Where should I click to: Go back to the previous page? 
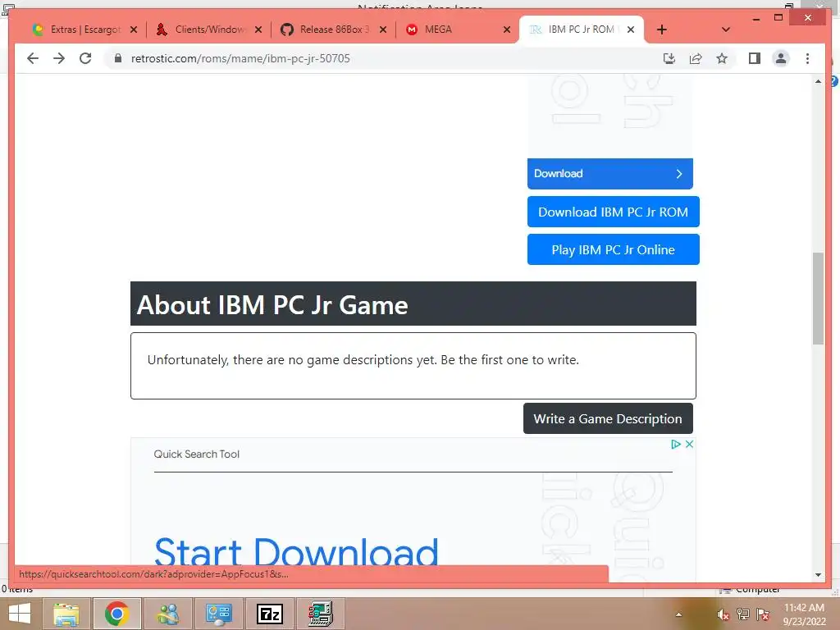coord(33,58)
